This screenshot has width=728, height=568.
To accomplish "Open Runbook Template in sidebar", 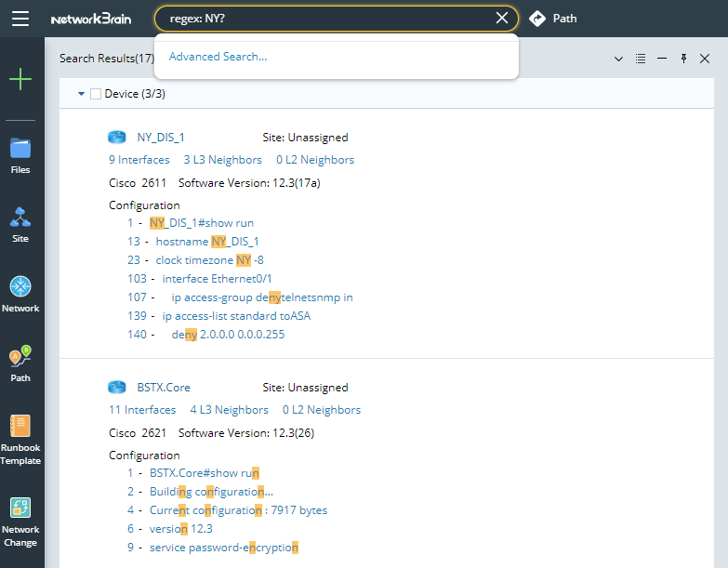I will [x=20, y=440].
